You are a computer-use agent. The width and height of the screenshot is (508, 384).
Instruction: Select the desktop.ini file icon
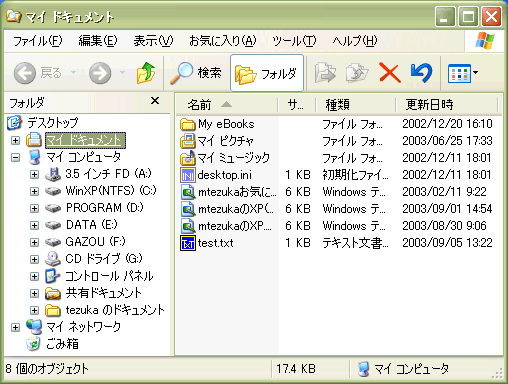point(188,175)
